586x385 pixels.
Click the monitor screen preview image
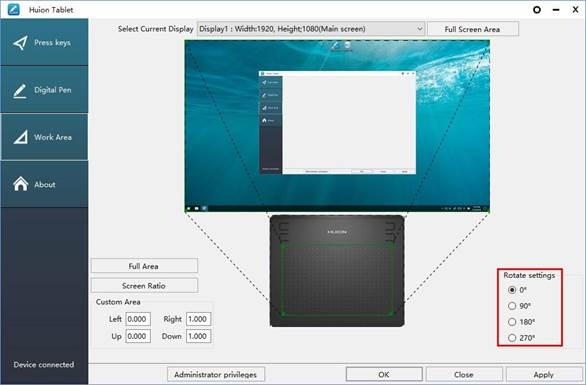click(x=337, y=126)
